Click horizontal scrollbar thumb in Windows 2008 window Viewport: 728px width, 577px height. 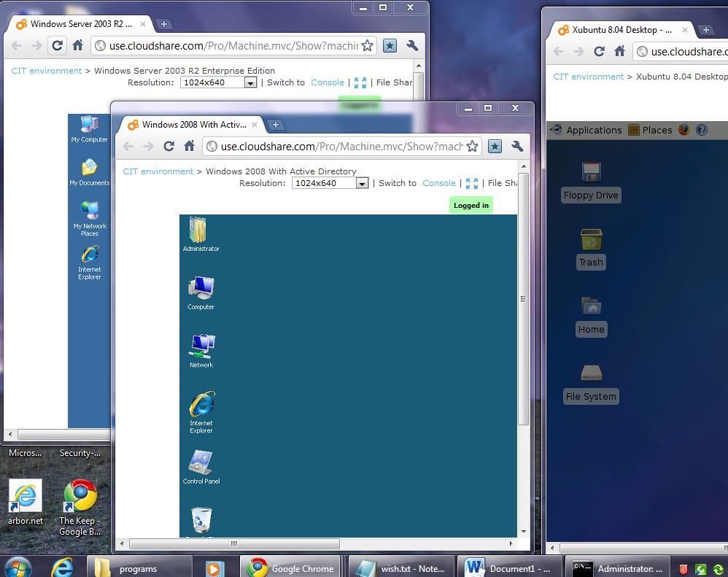pos(234,543)
